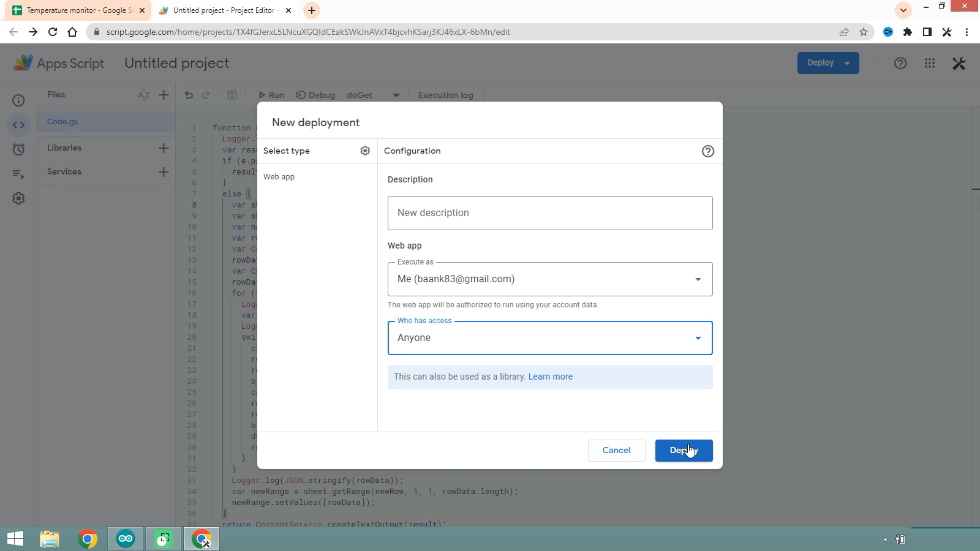Open Arduino IDE from the taskbar
980x551 pixels.
(x=126, y=539)
